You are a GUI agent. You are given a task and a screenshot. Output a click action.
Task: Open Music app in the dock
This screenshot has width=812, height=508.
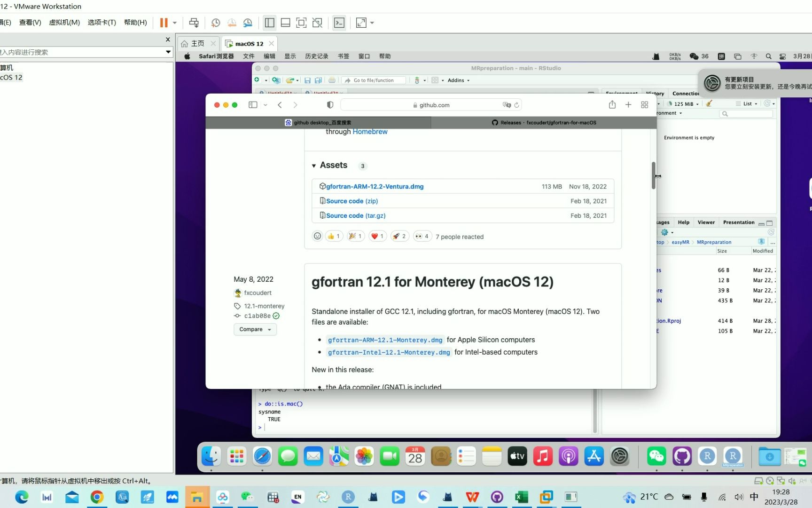[543, 456]
